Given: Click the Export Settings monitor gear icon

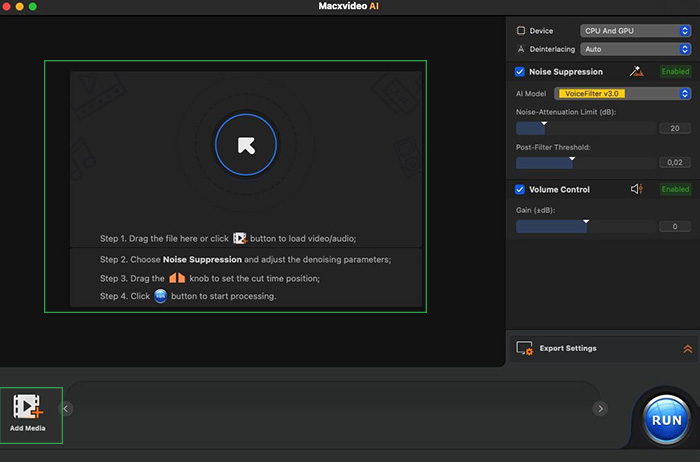Looking at the screenshot, I should (525, 348).
